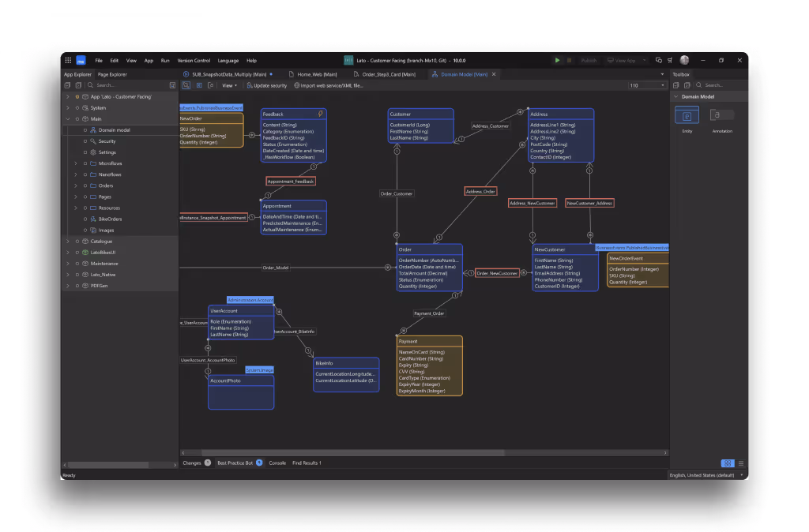The height and width of the screenshot is (532, 809).
Task: Collapse all in App Explorer toolbar
Action: click(68, 85)
